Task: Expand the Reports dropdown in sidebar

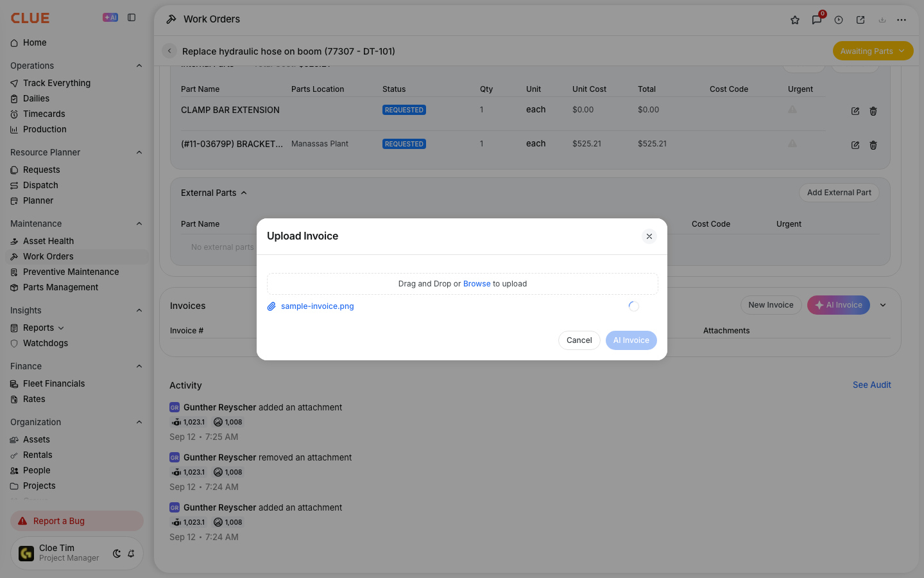Action: (x=61, y=328)
